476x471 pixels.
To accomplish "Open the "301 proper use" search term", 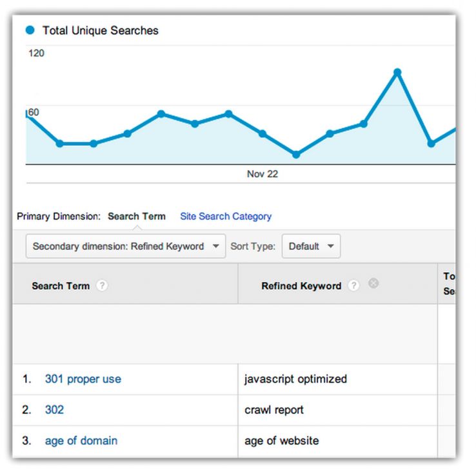I will coord(83,379).
